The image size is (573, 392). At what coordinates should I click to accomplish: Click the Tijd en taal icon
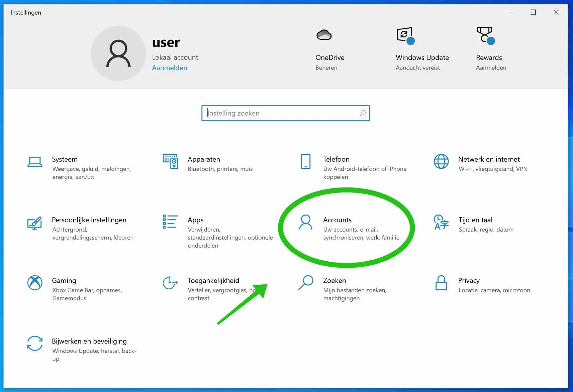(441, 222)
